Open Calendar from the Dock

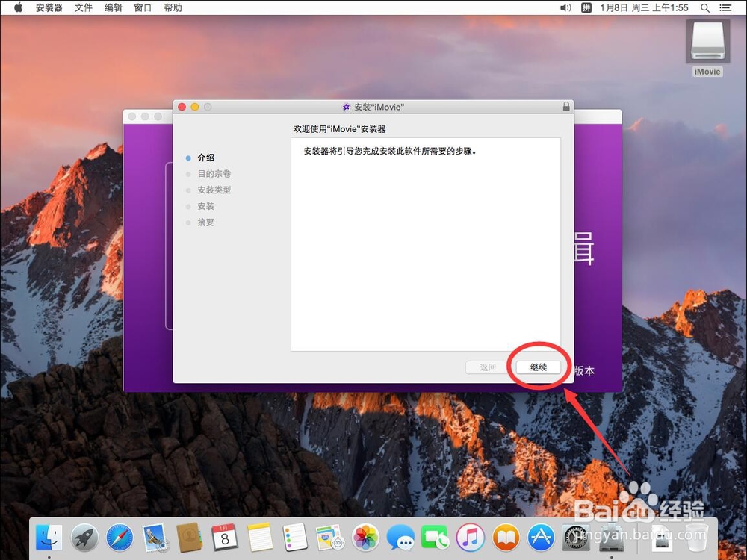[225, 538]
